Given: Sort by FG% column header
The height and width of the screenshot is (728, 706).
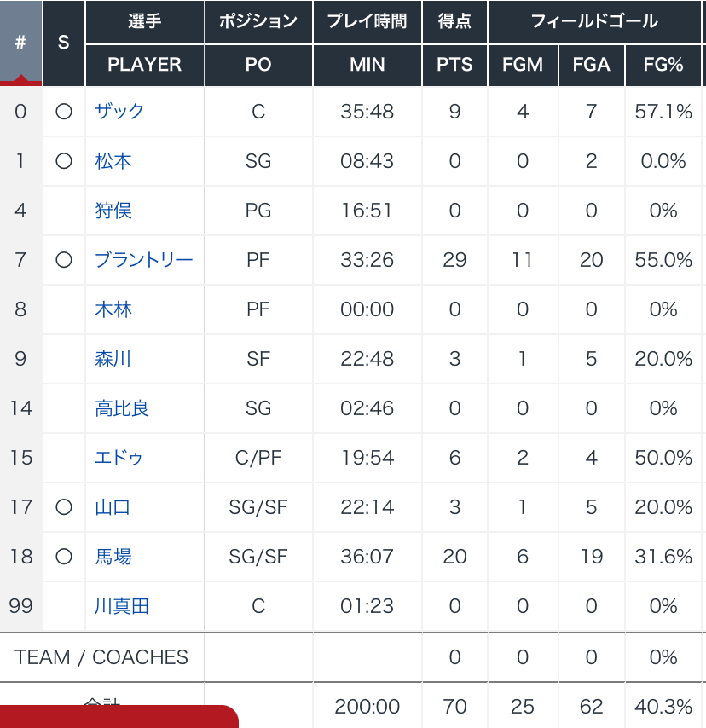Looking at the screenshot, I should pyautogui.click(x=663, y=65).
